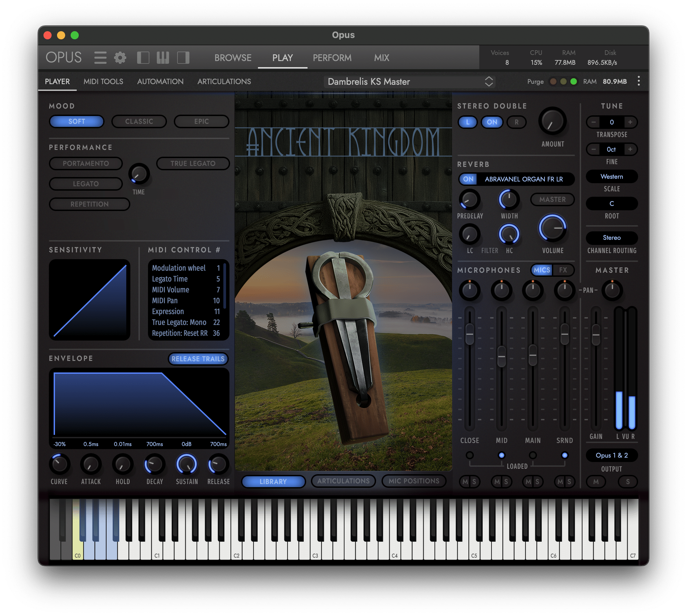Click the LC filter knob
The height and width of the screenshot is (616, 687).
click(x=469, y=234)
